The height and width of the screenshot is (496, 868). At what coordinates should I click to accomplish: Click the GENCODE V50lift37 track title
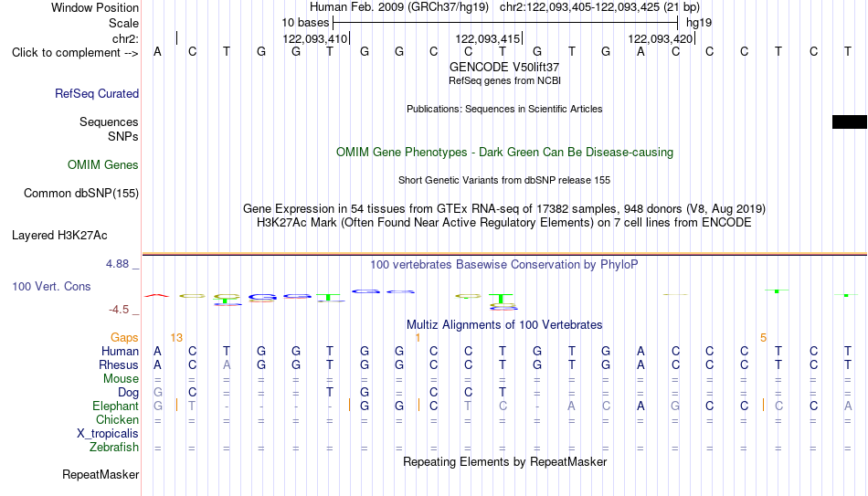tap(504, 67)
